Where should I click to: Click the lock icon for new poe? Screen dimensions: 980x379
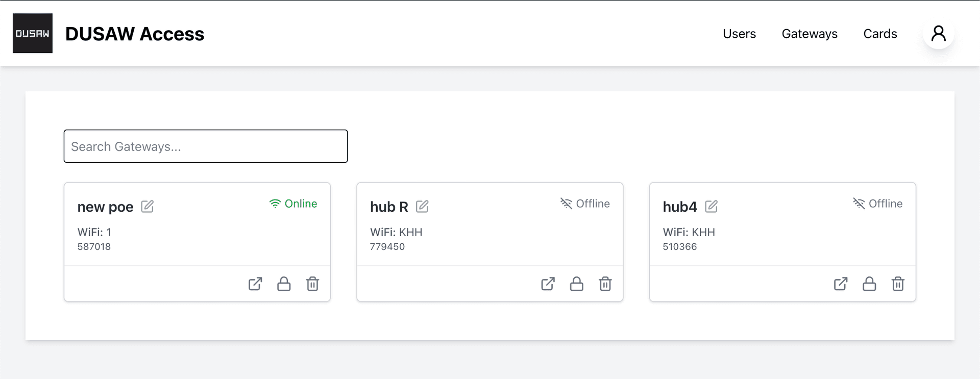click(x=284, y=284)
